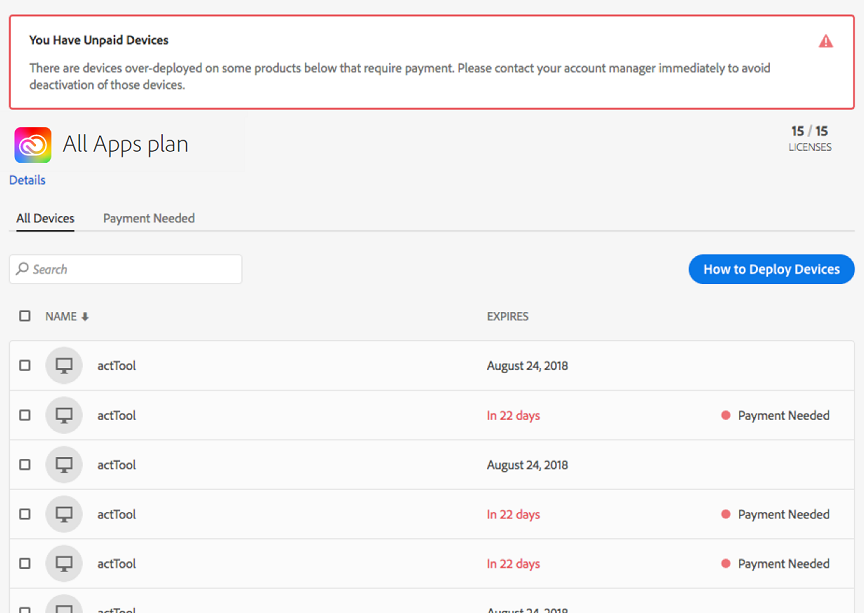
Task: Click the Creative Cloud All Apps logo
Action: pyautogui.click(x=33, y=145)
